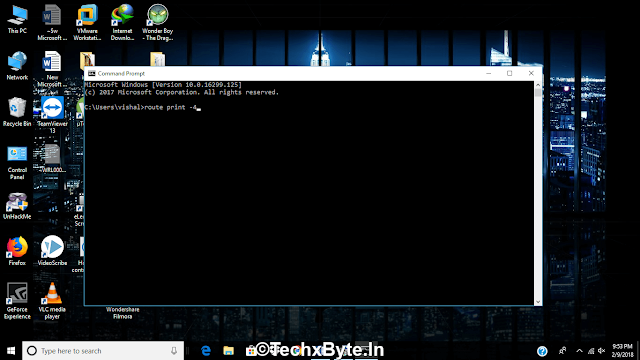640x360 pixels.
Task: Maximize the Command Prompt window
Action: [509, 73]
